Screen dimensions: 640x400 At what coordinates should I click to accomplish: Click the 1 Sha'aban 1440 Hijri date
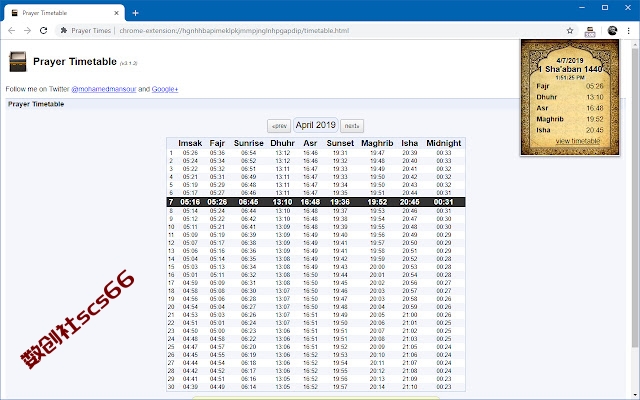click(570, 69)
